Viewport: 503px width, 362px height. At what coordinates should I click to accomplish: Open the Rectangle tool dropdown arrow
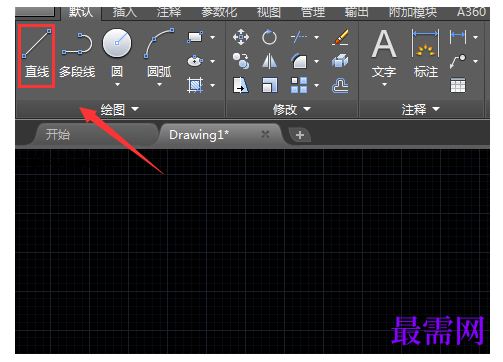(213, 37)
